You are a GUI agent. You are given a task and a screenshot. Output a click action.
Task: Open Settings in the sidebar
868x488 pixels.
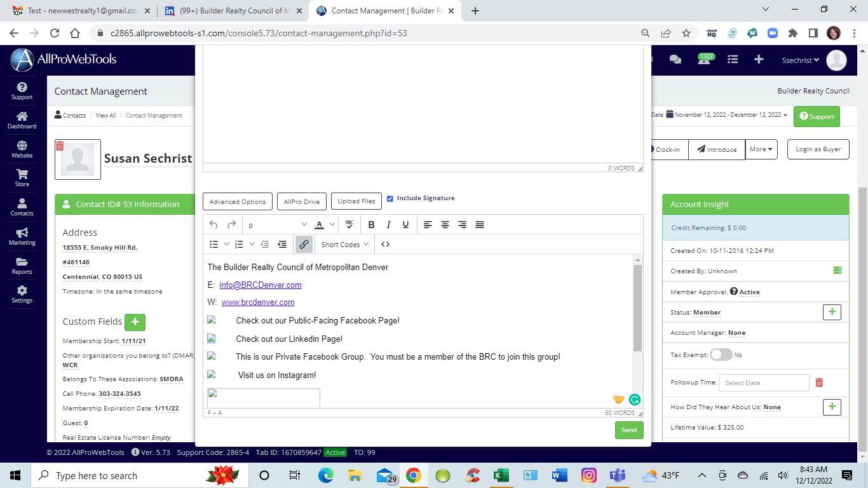22,294
